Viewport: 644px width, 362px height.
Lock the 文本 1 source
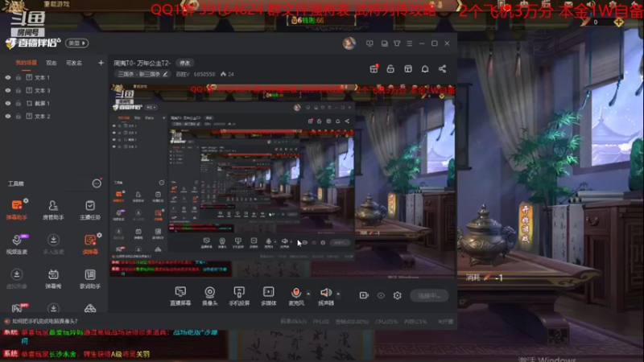pyautogui.click(x=18, y=77)
